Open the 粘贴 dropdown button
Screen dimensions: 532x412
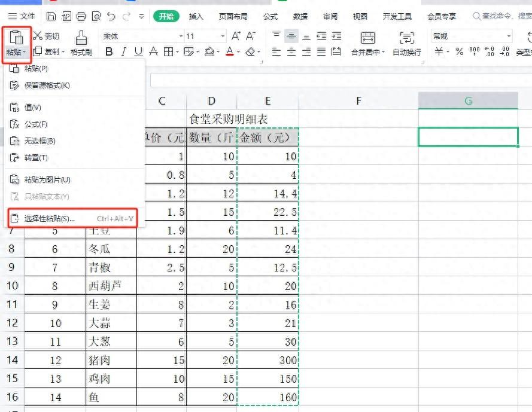[x=16, y=52]
